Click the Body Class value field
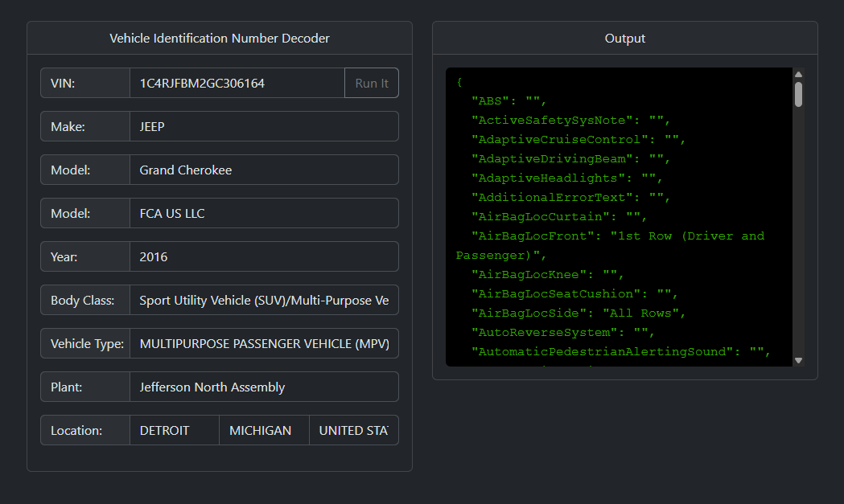 [x=264, y=300]
